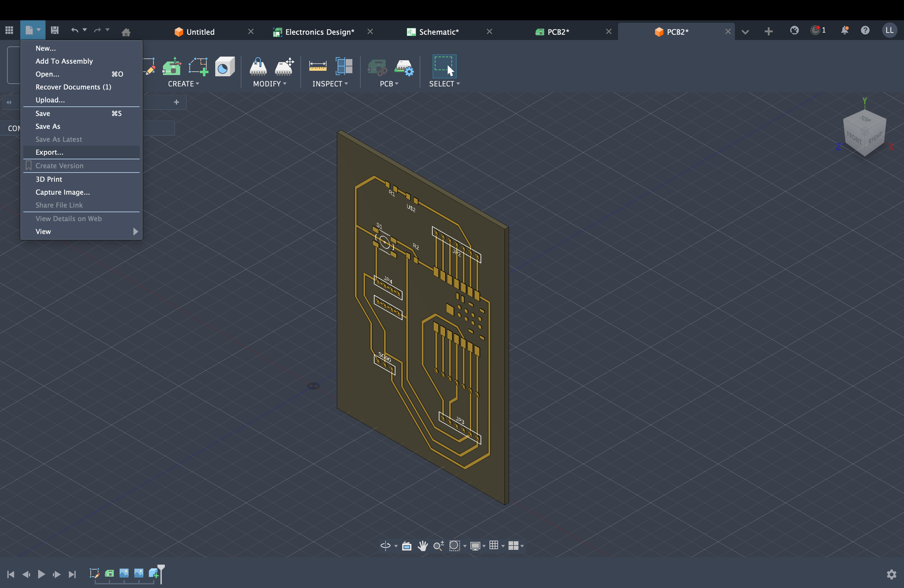Click the Save icon in quick access toolbar
This screenshot has height=588, width=904.
click(54, 30)
